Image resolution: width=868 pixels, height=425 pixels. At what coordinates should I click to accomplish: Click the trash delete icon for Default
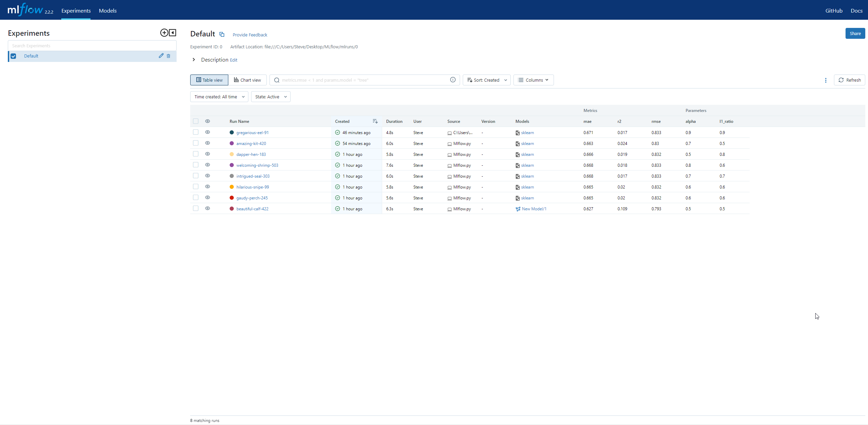click(168, 56)
